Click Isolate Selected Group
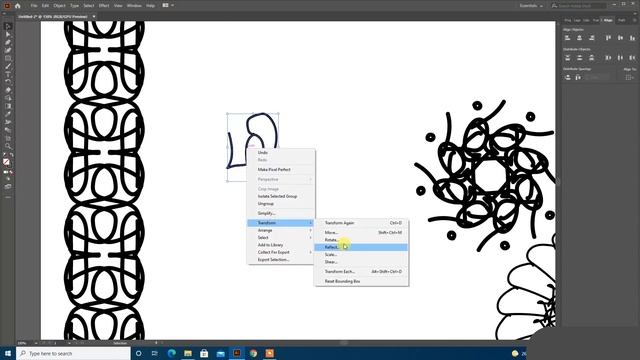This screenshot has width=640, height=360. 281,196
